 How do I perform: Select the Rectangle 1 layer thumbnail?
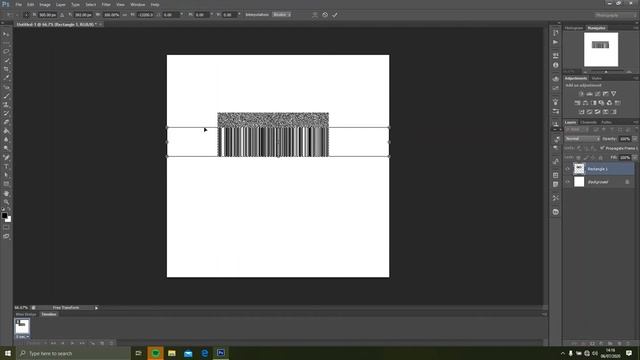coord(579,169)
